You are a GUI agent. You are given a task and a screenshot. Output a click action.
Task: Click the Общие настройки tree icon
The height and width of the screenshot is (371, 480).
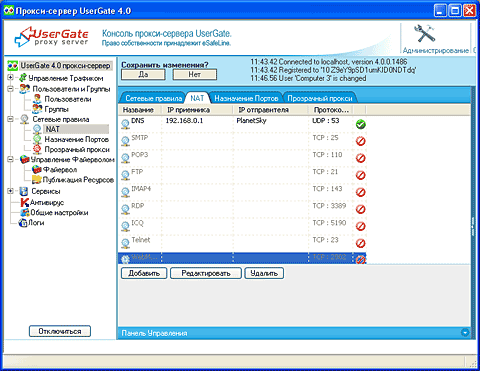click(25, 212)
